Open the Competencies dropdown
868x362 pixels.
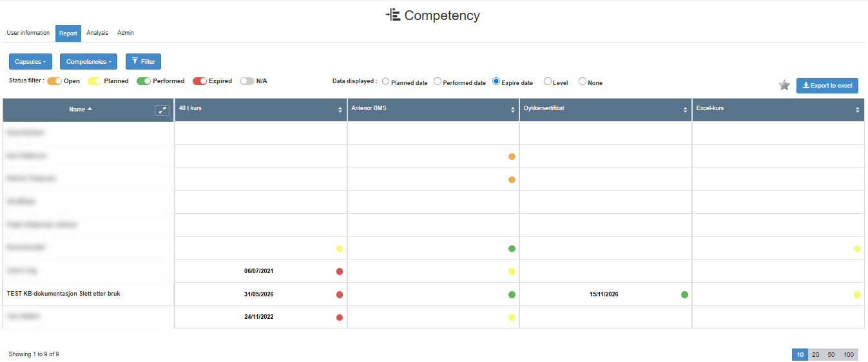(88, 61)
